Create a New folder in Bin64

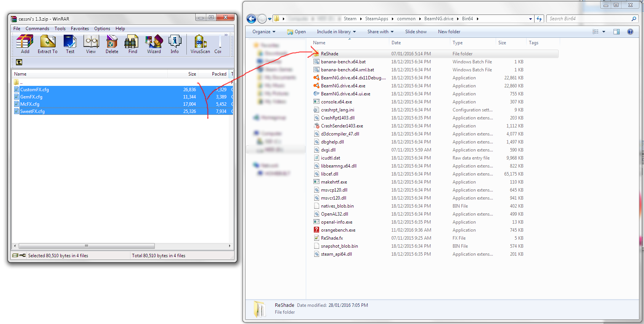(x=449, y=32)
